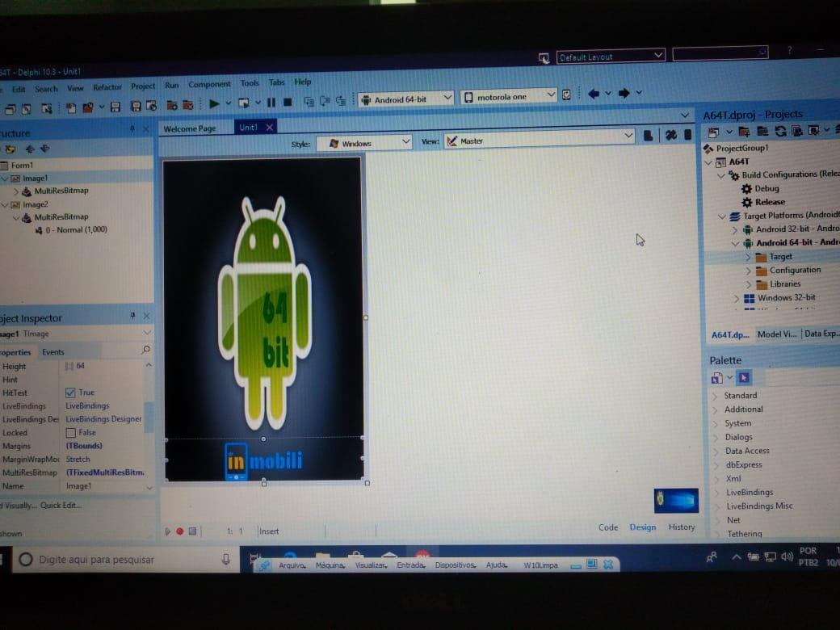The height and width of the screenshot is (630, 840).
Task: Open the Model View tab
Action: point(777,334)
